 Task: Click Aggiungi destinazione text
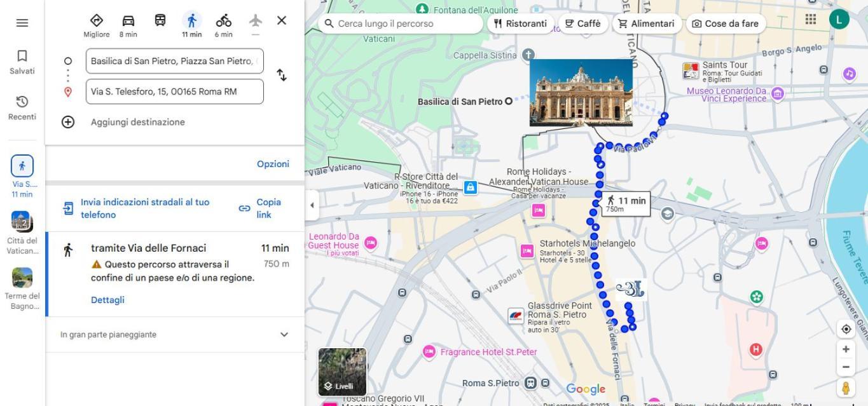click(138, 122)
